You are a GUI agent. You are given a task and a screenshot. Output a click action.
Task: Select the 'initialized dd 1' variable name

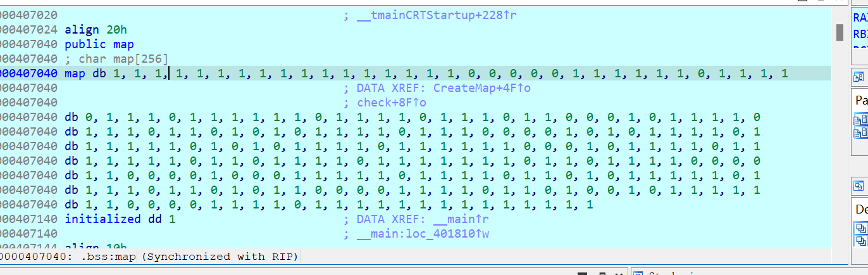pos(102,219)
